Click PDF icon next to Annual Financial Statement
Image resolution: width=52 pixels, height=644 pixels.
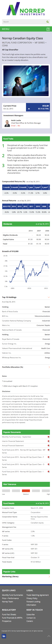48,446
